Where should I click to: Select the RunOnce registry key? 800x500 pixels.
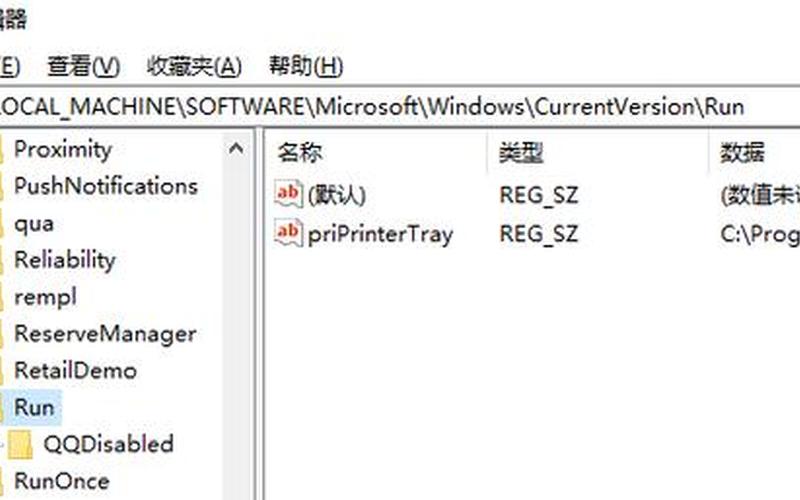pyautogui.click(x=62, y=481)
